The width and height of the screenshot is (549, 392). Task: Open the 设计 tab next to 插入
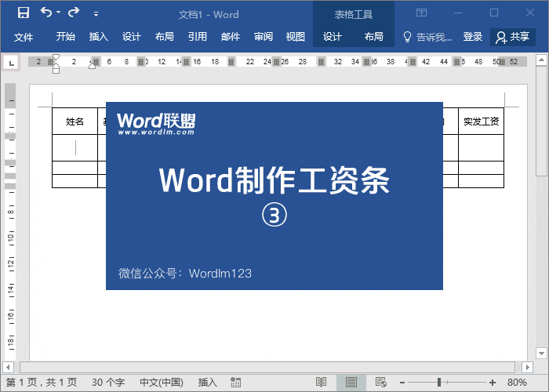pos(131,37)
